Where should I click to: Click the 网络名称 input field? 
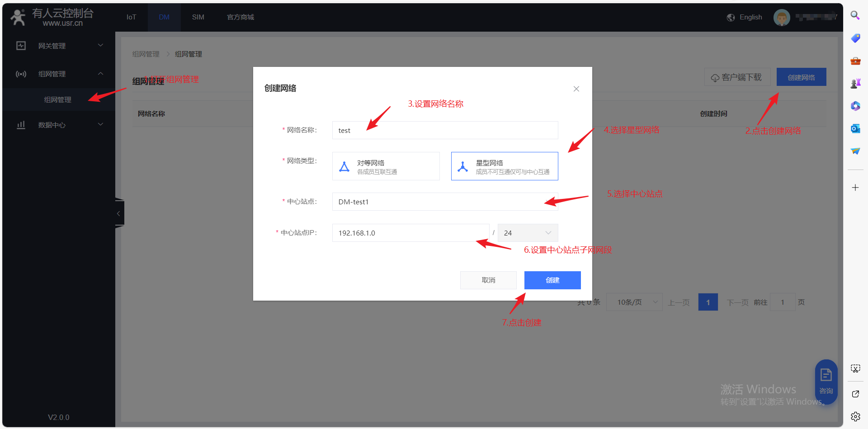444,131
